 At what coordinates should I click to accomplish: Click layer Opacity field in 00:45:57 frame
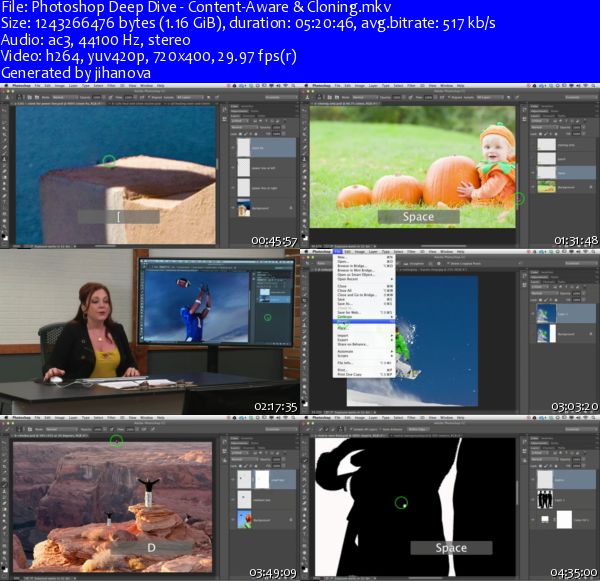point(276,127)
